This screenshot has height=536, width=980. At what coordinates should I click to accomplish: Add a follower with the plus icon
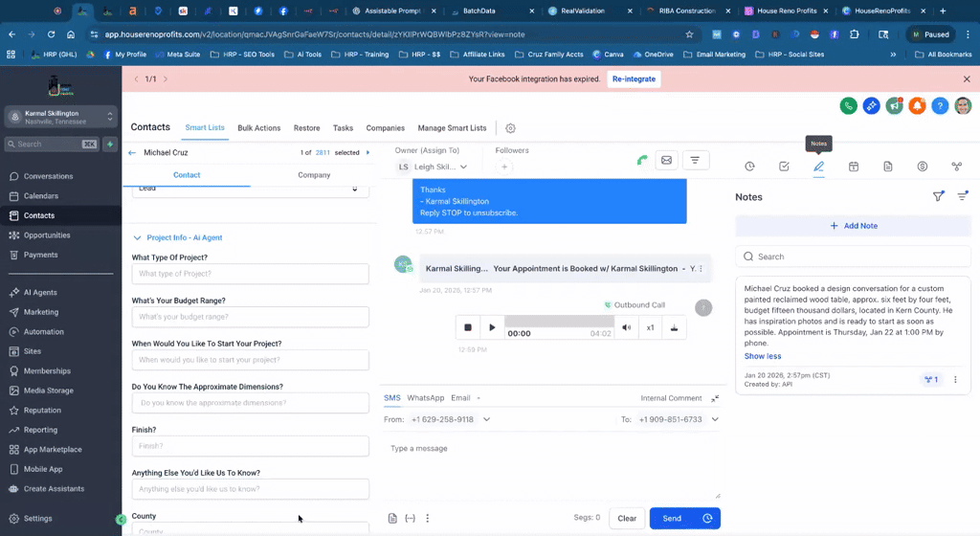503,167
